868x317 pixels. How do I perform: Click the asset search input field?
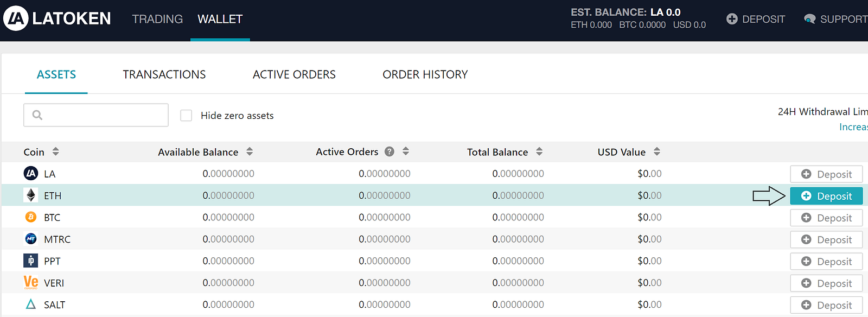pos(96,115)
